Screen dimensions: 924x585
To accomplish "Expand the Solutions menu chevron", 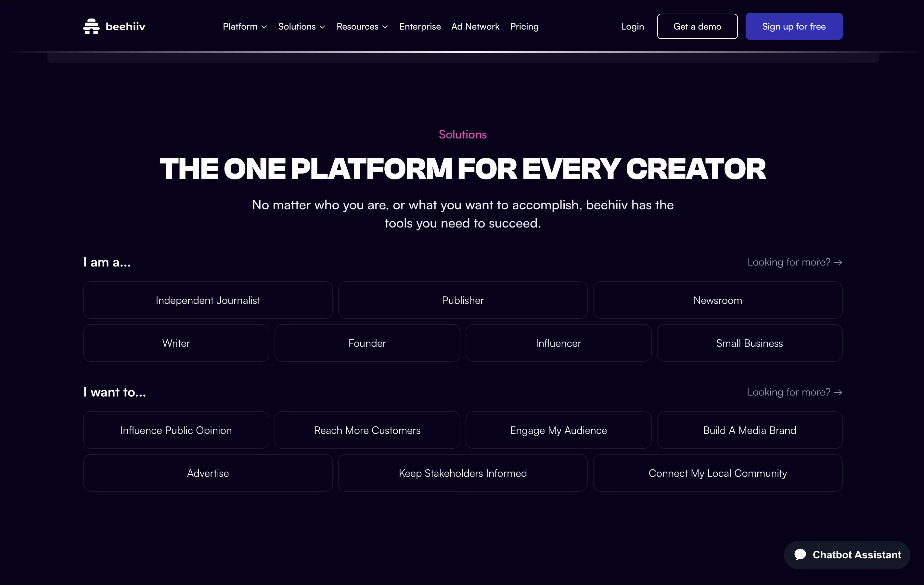I will (x=322, y=27).
